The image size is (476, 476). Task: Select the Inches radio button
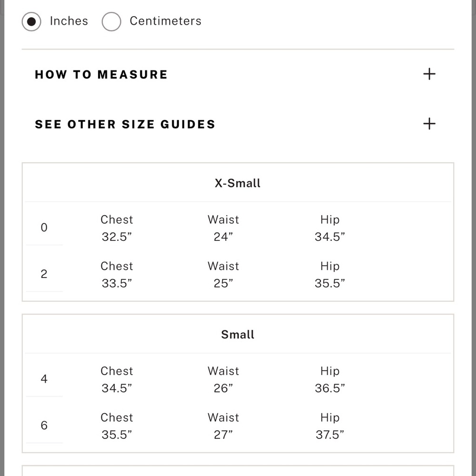click(x=31, y=21)
